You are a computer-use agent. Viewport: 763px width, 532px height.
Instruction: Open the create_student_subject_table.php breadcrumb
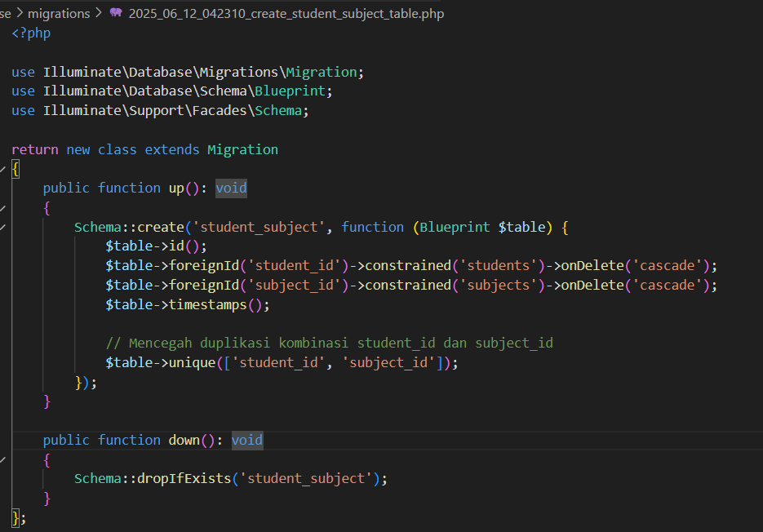point(286,14)
